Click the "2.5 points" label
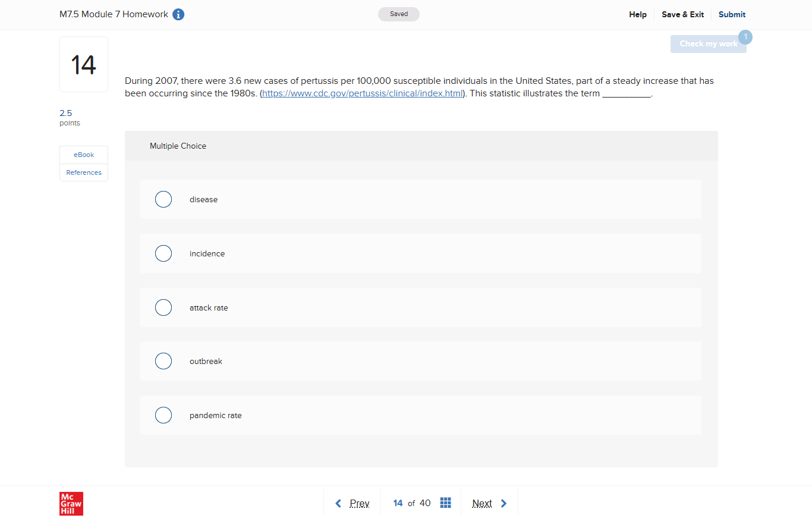812x521 pixels. (70, 118)
